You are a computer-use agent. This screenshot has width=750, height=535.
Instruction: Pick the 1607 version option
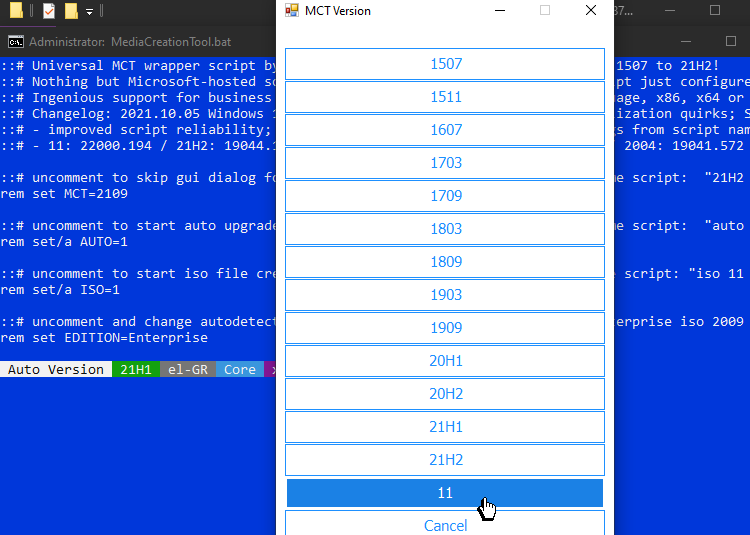[445, 130]
